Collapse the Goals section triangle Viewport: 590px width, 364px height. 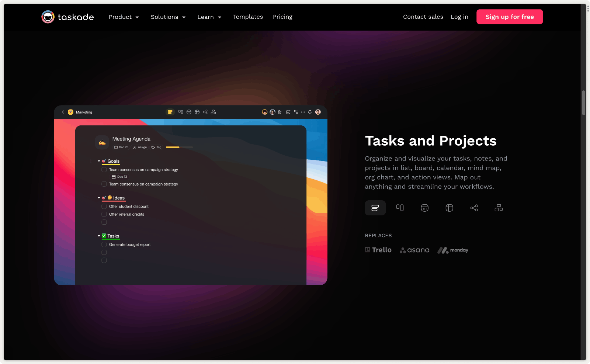click(99, 161)
